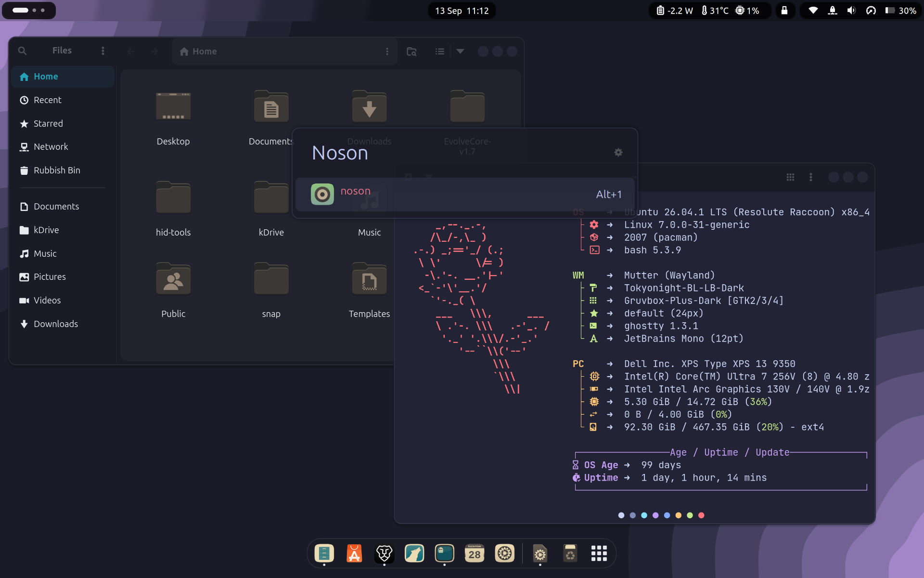Click the workspace indicator in top bar

tap(29, 10)
